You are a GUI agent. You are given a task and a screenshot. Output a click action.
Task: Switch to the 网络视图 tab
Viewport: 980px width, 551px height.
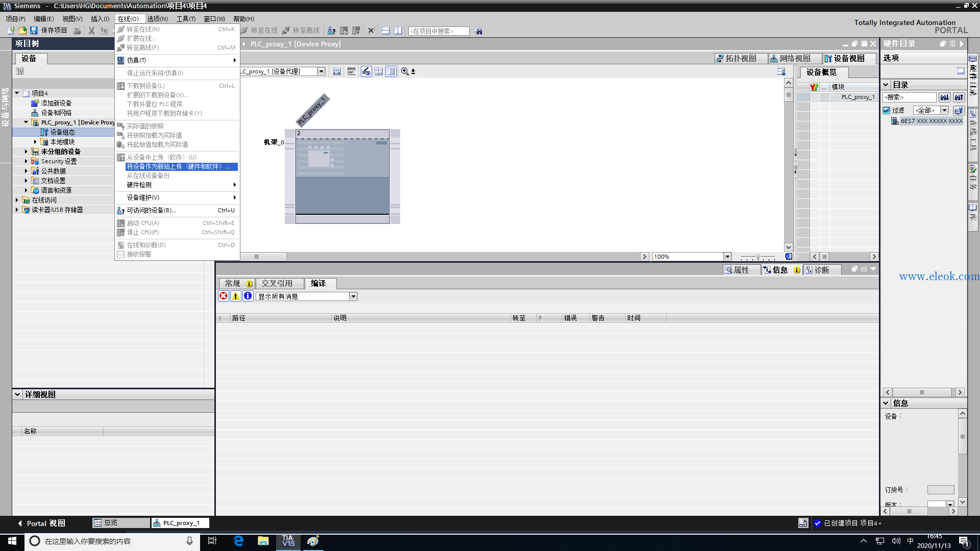(x=794, y=58)
